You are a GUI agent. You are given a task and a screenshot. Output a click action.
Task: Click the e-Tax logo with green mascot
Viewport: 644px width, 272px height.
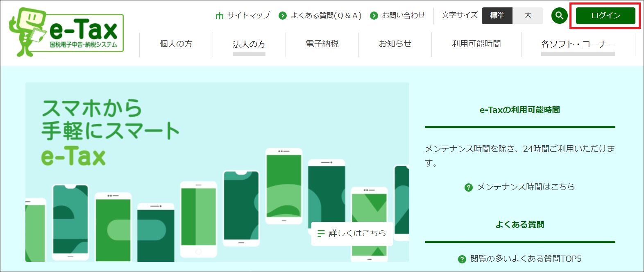[x=66, y=32]
